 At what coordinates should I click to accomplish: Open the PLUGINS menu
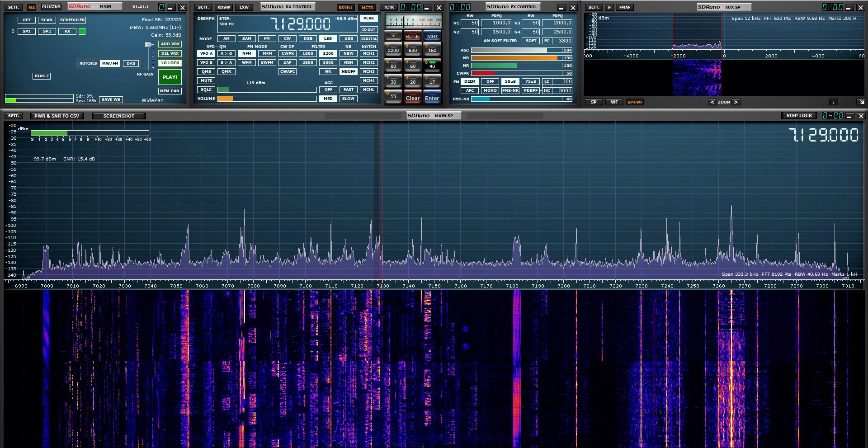[x=51, y=7]
